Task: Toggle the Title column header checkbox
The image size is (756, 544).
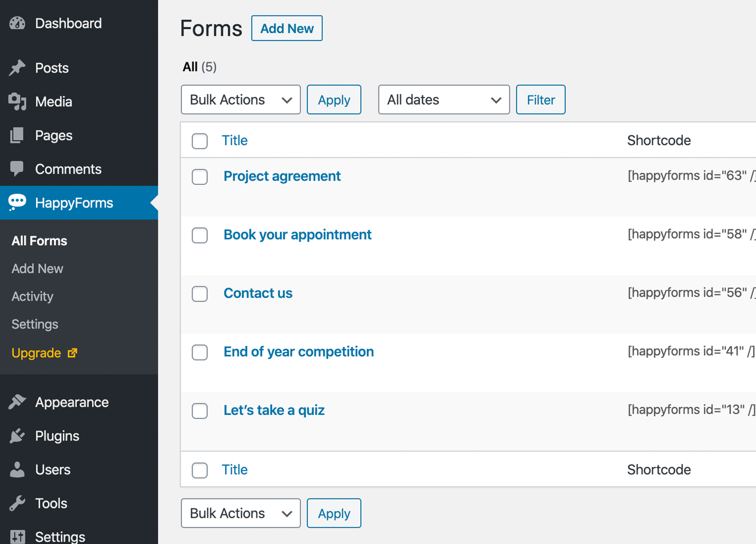Action: [x=200, y=140]
